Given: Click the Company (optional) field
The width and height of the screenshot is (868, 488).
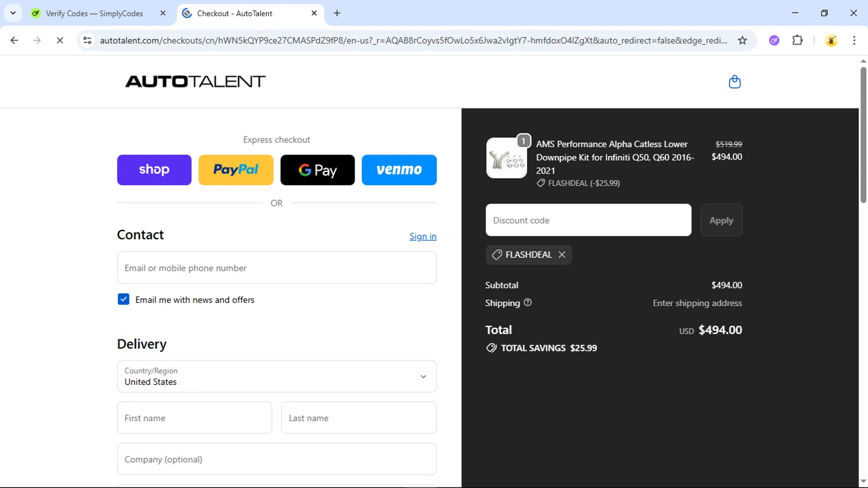Looking at the screenshot, I should 277,459.
